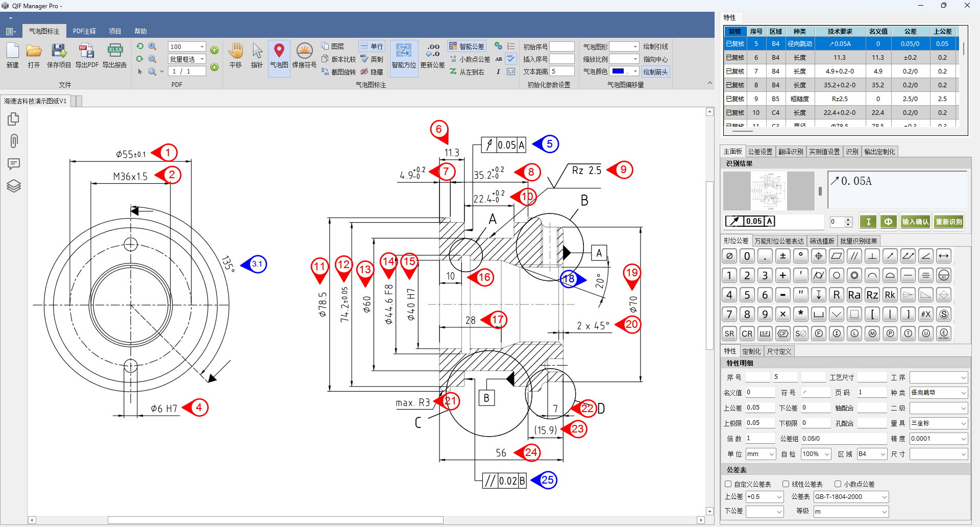Click the zoom-in magnifier in PDF group
The image size is (980, 527).
(152, 46)
